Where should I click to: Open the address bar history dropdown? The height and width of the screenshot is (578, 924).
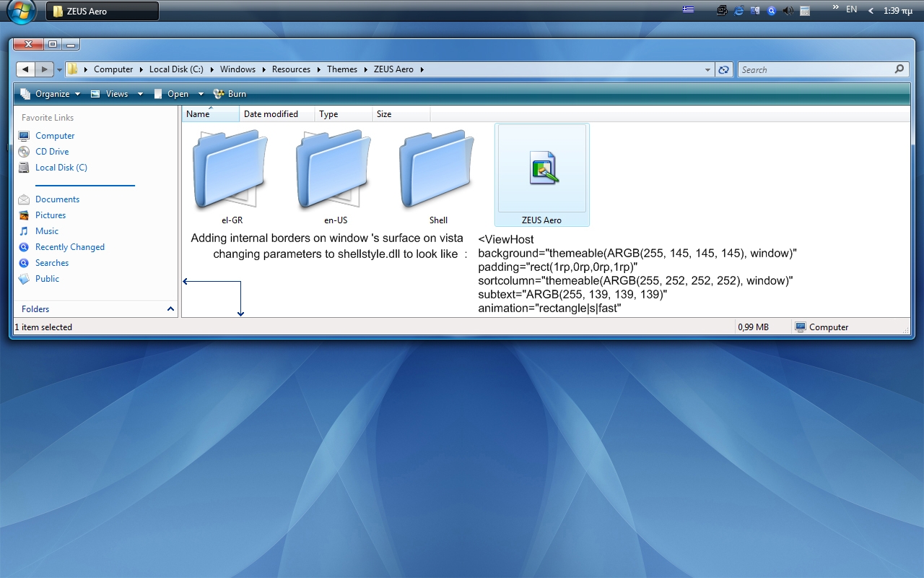(707, 70)
